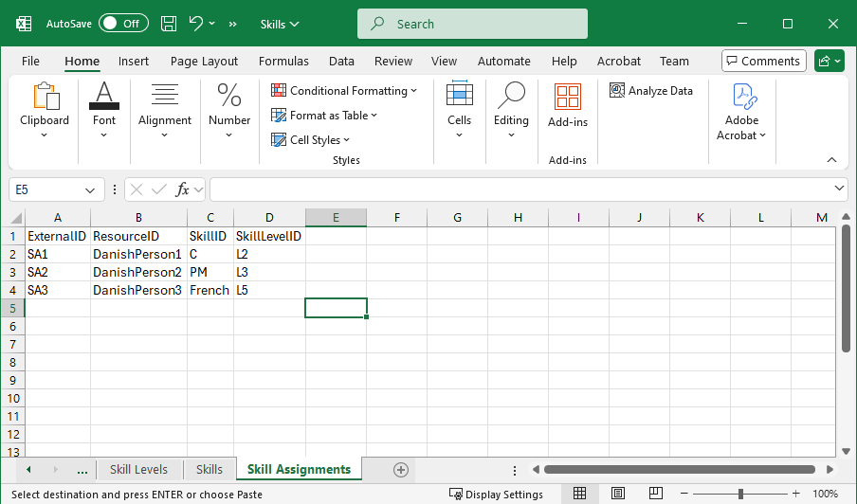857x504 pixels.
Task: Click the Undo arrow icon
Action: click(196, 24)
